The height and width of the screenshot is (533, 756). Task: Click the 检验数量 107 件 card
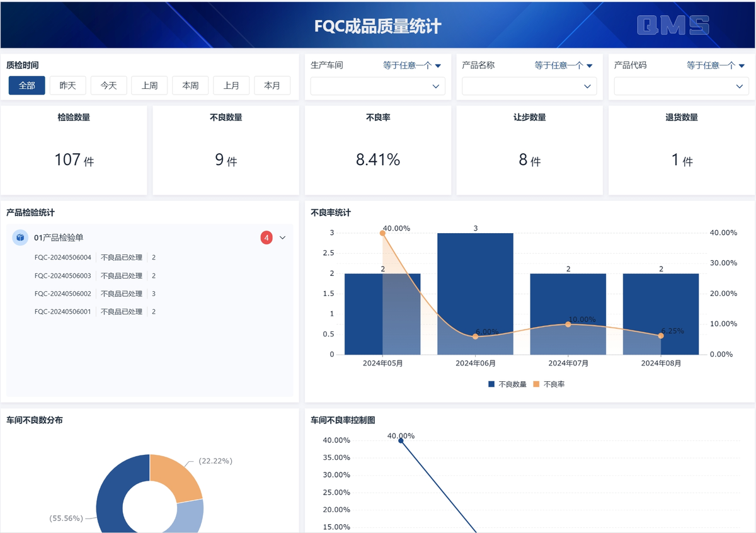74,150
